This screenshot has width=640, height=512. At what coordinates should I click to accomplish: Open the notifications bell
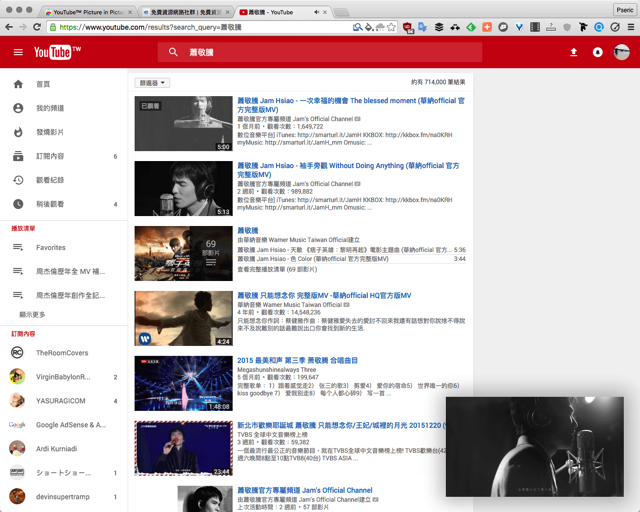598,52
